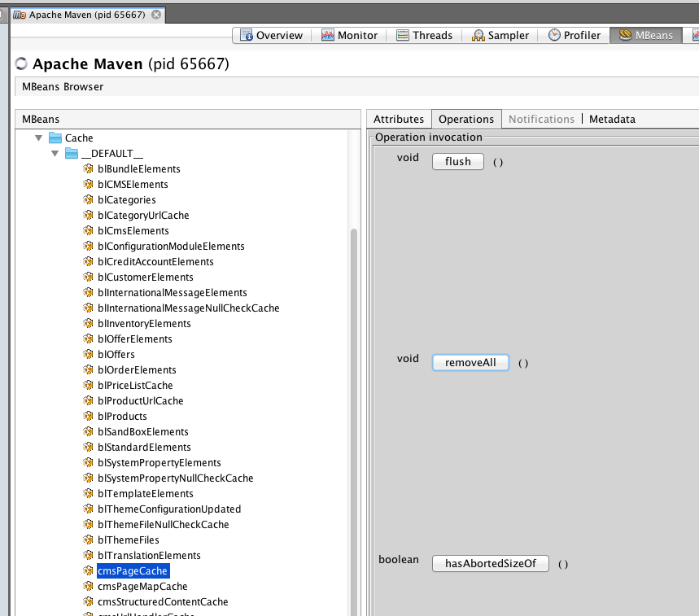Click the Threads view icon
The height and width of the screenshot is (616, 699).
click(x=402, y=35)
